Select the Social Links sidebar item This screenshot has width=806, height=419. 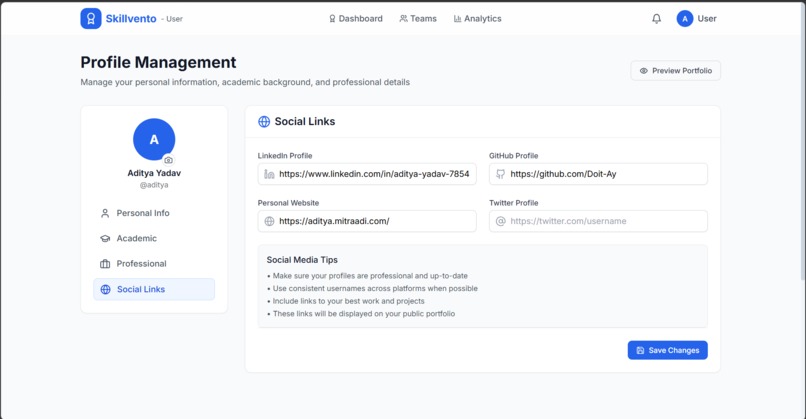coord(154,289)
